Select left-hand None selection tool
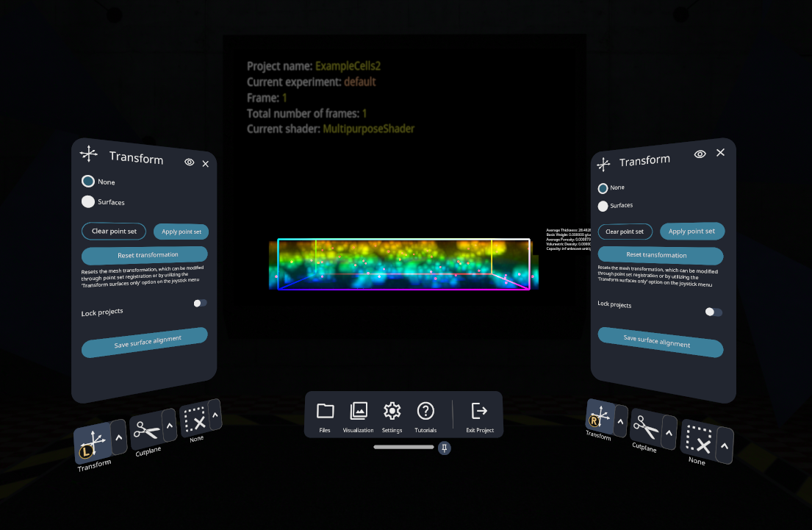 click(195, 420)
